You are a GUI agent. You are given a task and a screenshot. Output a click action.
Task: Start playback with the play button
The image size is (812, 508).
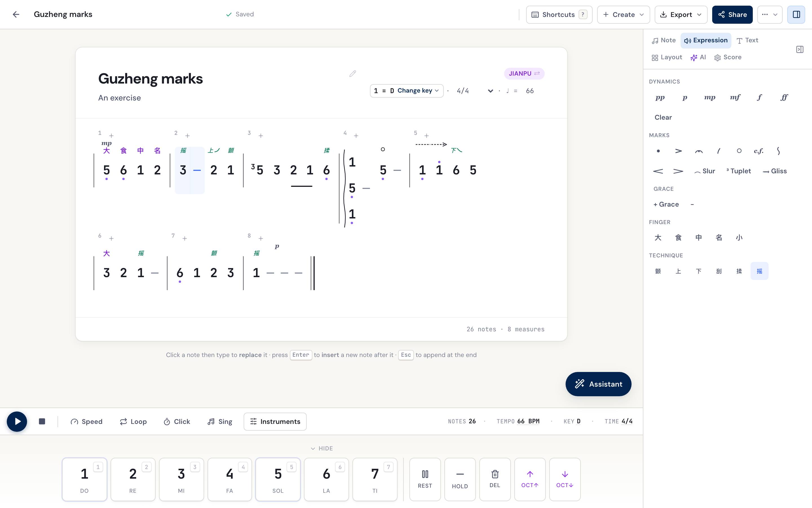pos(17,421)
